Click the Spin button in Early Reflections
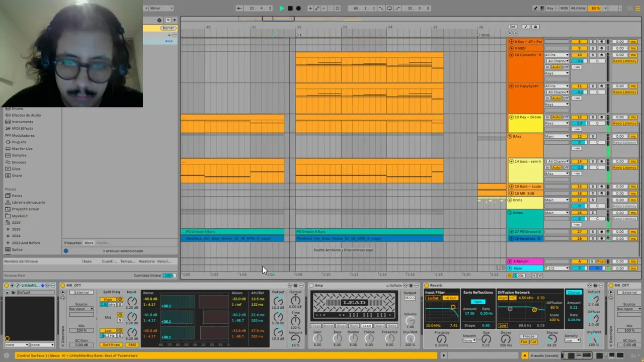This screenshot has width=644, height=362. pyautogui.click(x=478, y=302)
